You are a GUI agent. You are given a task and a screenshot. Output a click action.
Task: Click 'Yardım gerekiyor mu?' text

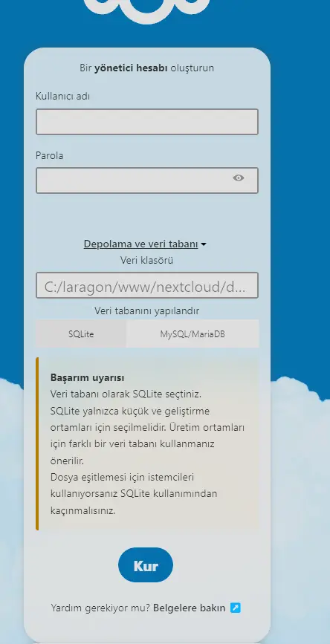coord(100,608)
